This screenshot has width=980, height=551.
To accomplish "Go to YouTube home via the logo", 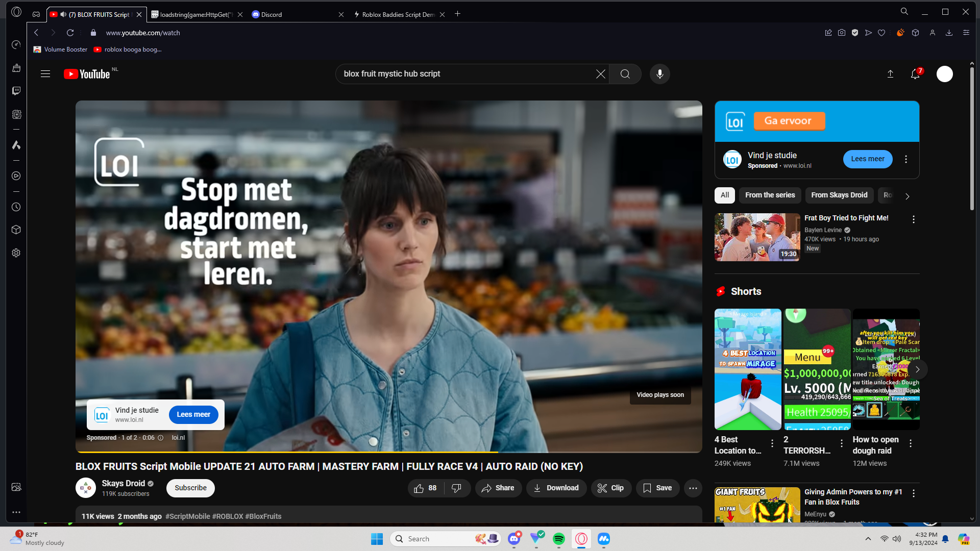I will tap(87, 74).
